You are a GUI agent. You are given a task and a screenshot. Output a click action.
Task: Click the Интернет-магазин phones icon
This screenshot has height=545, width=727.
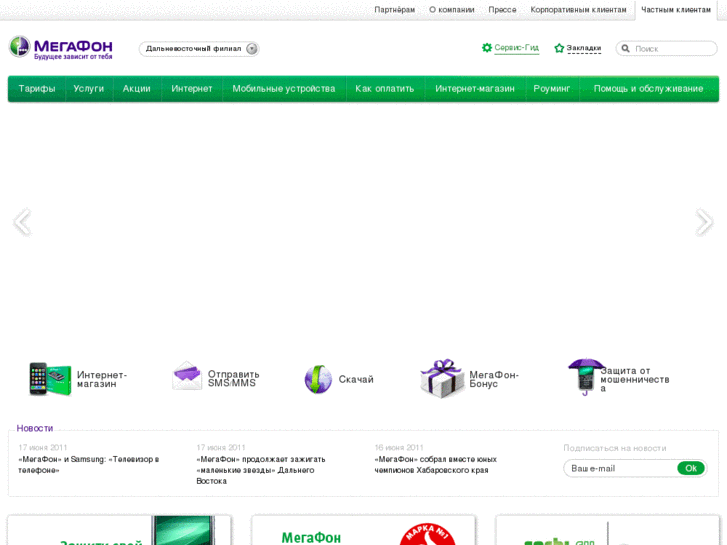(50, 379)
